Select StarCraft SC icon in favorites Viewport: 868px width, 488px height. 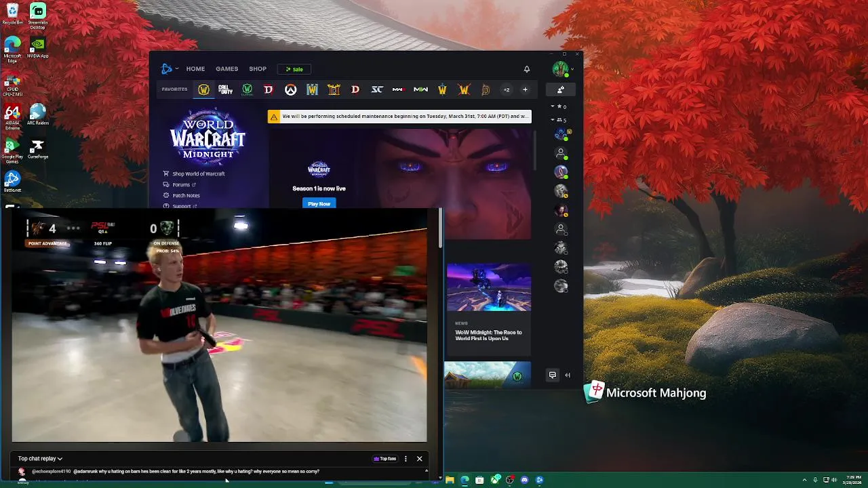(x=377, y=89)
